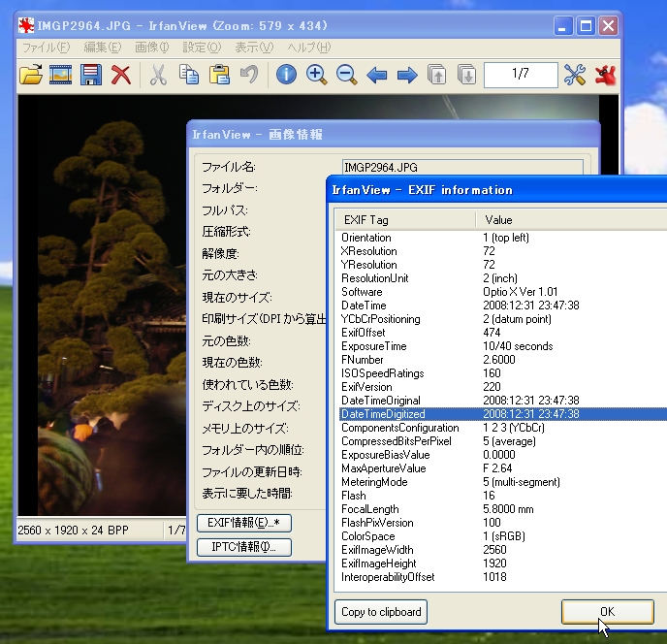Select the InteroperabilityOffset row

pyautogui.click(x=503, y=577)
